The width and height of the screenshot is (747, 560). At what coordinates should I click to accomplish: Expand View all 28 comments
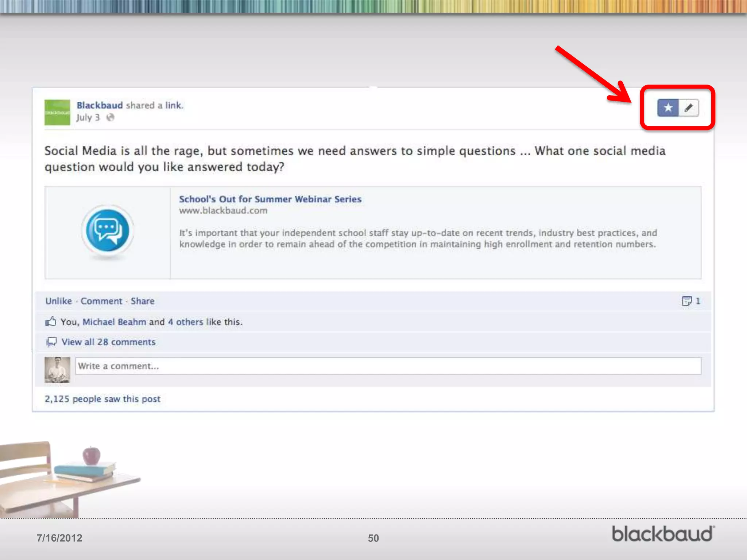(108, 342)
